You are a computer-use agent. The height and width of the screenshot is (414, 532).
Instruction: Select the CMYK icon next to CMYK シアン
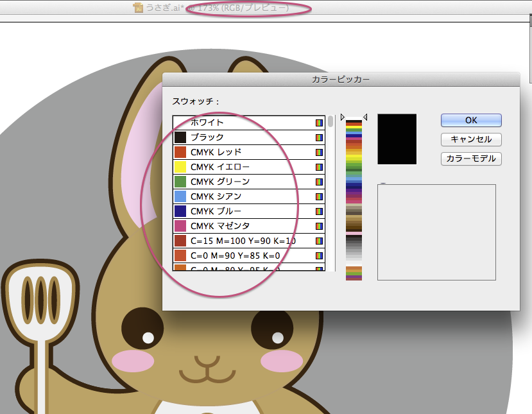pos(319,196)
